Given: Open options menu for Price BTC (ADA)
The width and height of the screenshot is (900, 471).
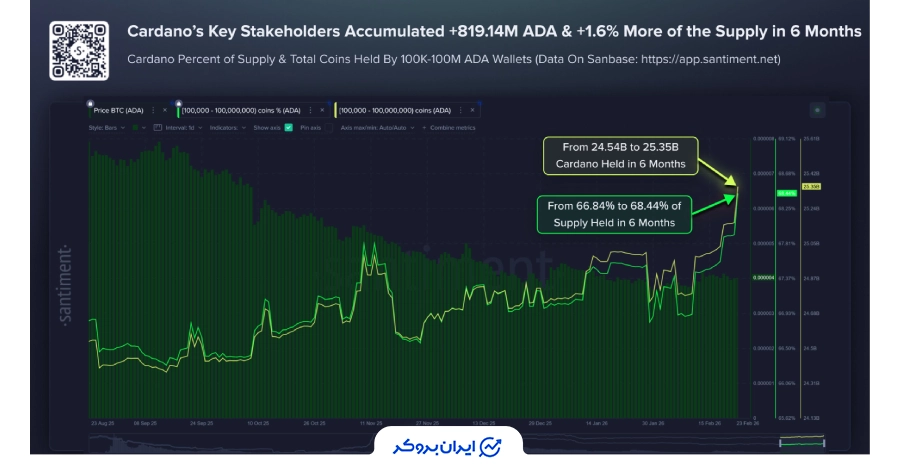Looking at the screenshot, I should pyautogui.click(x=153, y=110).
